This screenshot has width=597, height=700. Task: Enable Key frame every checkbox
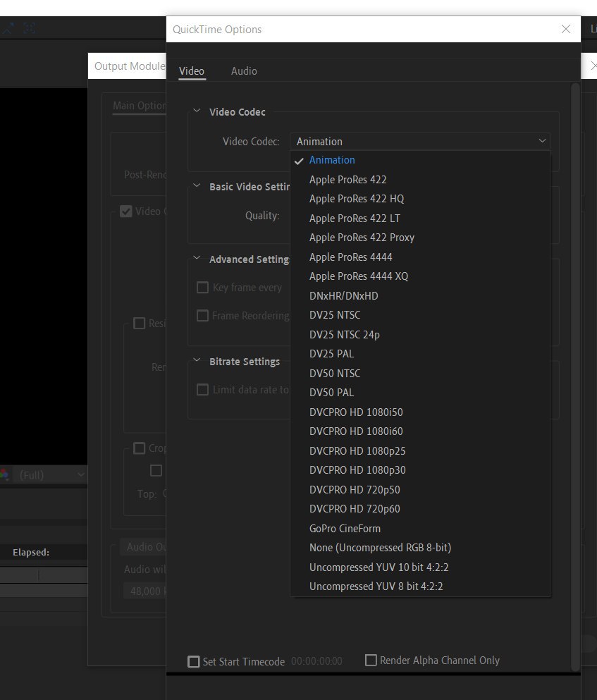pos(203,288)
